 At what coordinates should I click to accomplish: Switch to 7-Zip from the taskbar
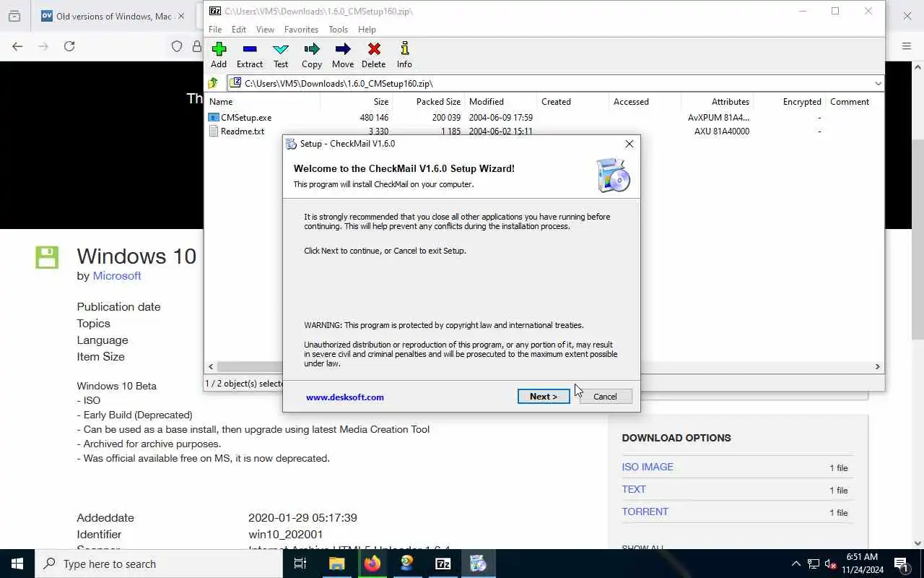click(x=443, y=564)
